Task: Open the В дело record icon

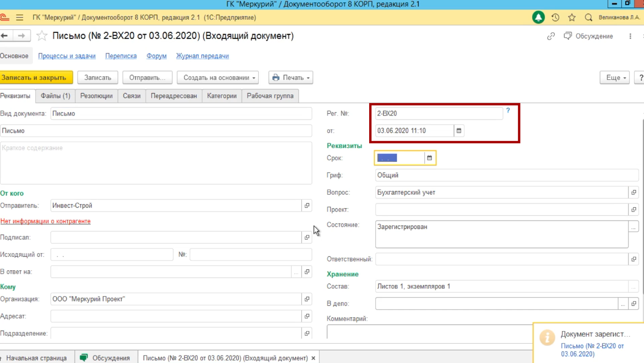Action: point(634,304)
